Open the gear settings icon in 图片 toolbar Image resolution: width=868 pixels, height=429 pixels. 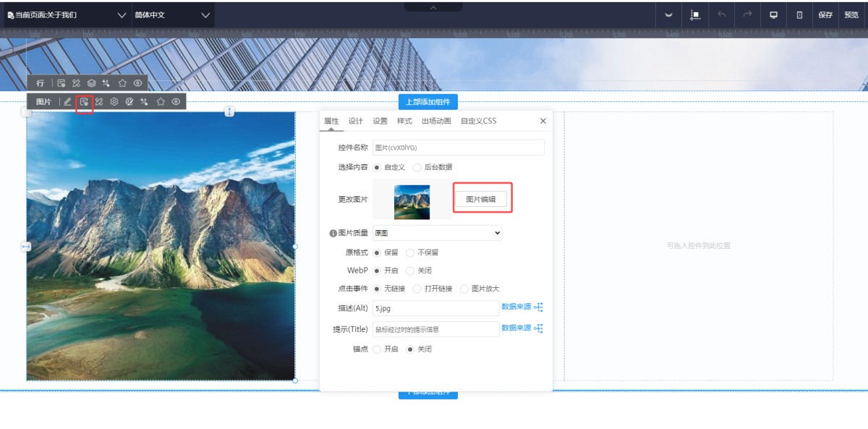pos(114,102)
